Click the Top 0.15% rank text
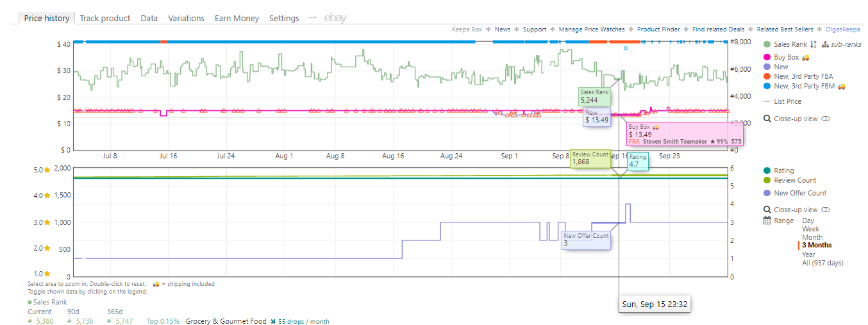 coord(162,321)
